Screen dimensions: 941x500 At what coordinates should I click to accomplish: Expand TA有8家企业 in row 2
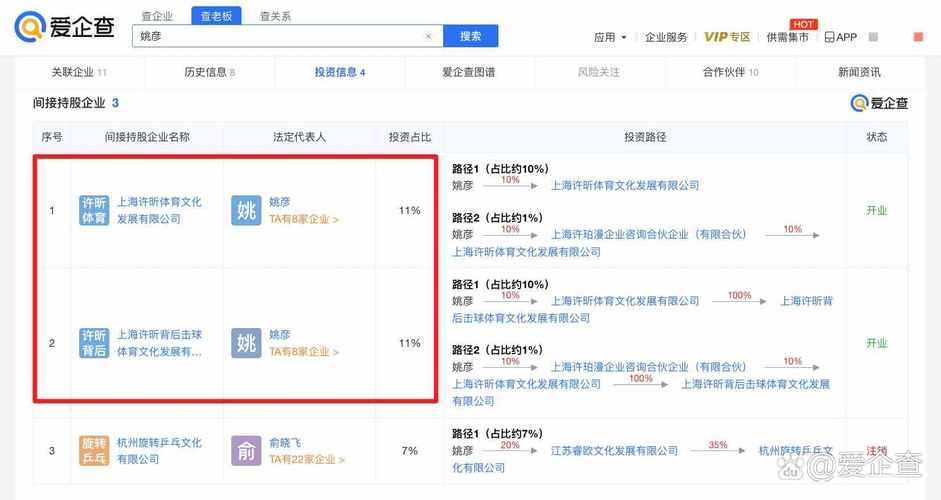pos(304,352)
